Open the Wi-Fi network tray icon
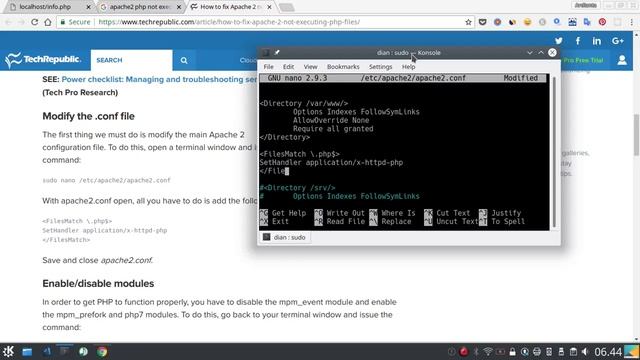The image size is (640, 360). click(x=488, y=351)
